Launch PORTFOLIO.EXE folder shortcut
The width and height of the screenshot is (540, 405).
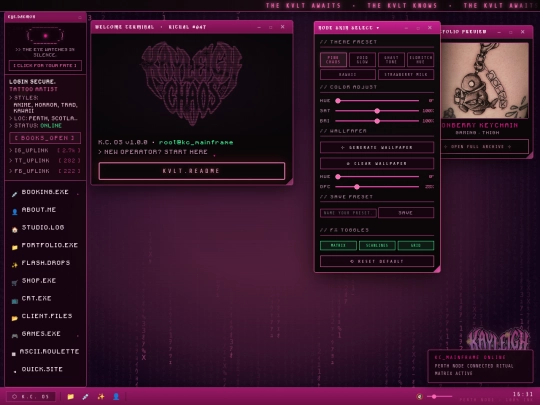[45, 246]
